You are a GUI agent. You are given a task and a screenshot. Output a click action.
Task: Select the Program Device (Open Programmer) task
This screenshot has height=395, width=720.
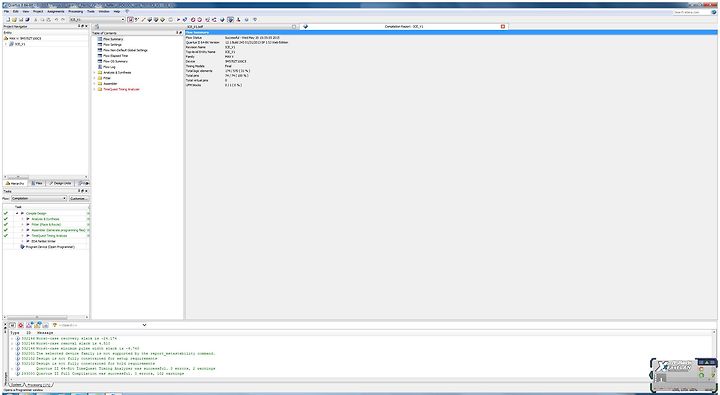coord(50,247)
